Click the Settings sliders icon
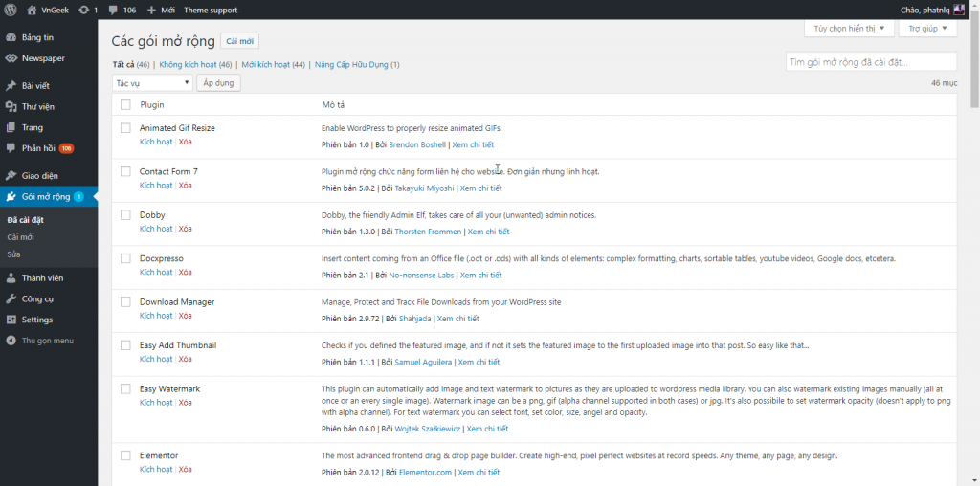This screenshot has height=486, width=980. pos(11,320)
